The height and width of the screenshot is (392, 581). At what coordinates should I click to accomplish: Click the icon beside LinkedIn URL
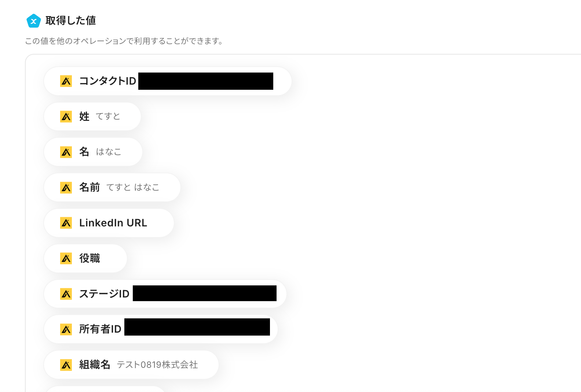[x=66, y=223]
